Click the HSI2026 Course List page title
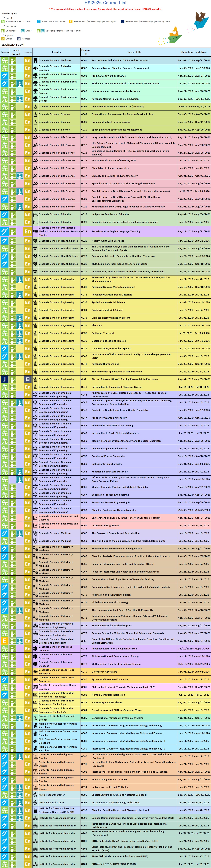Image resolution: width=211 pixels, height=868 pixels. [105, 3]
